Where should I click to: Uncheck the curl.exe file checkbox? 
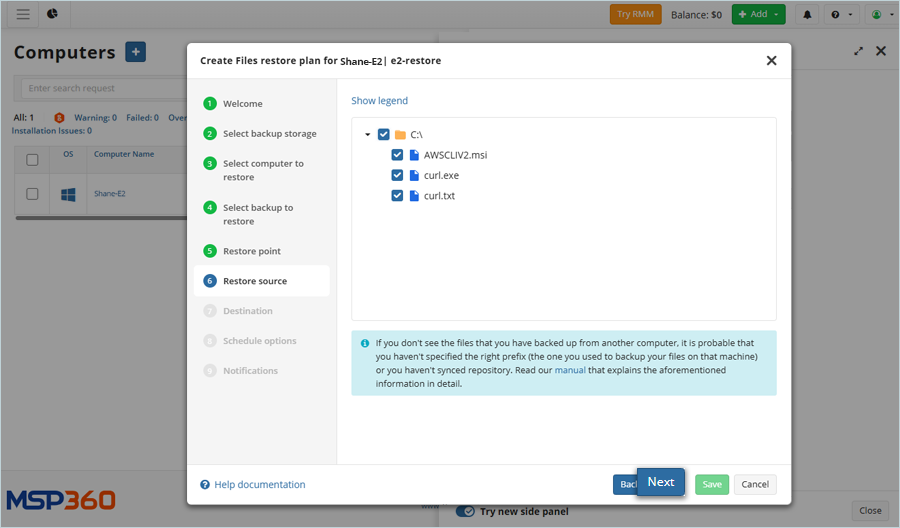(397, 175)
